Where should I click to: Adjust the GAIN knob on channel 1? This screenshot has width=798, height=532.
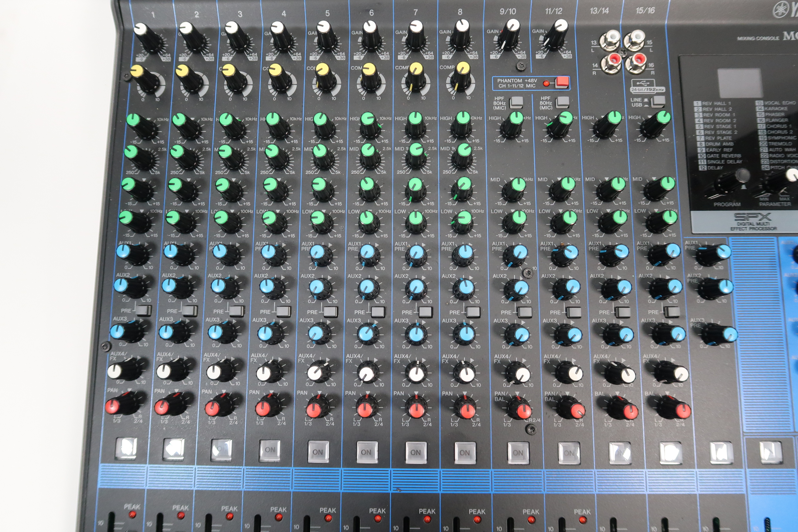[x=146, y=34]
